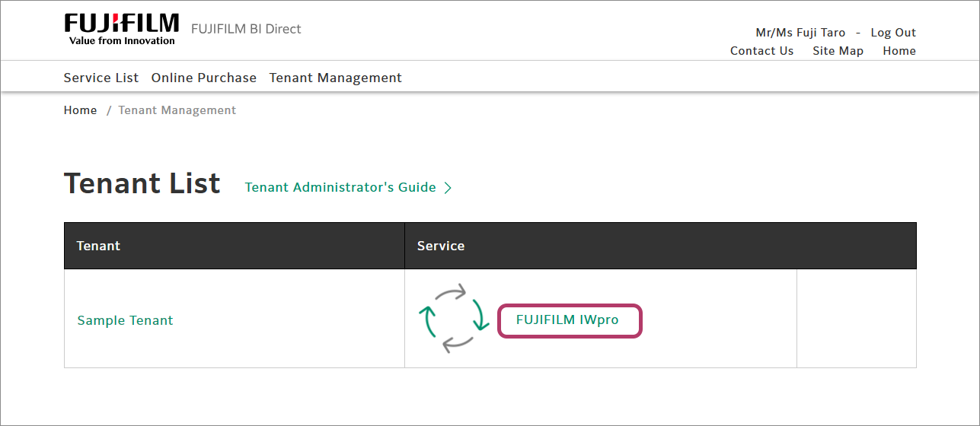This screenshot has height=426, width=980.
Task: Click the Service column header
Action: coord(441,246)
